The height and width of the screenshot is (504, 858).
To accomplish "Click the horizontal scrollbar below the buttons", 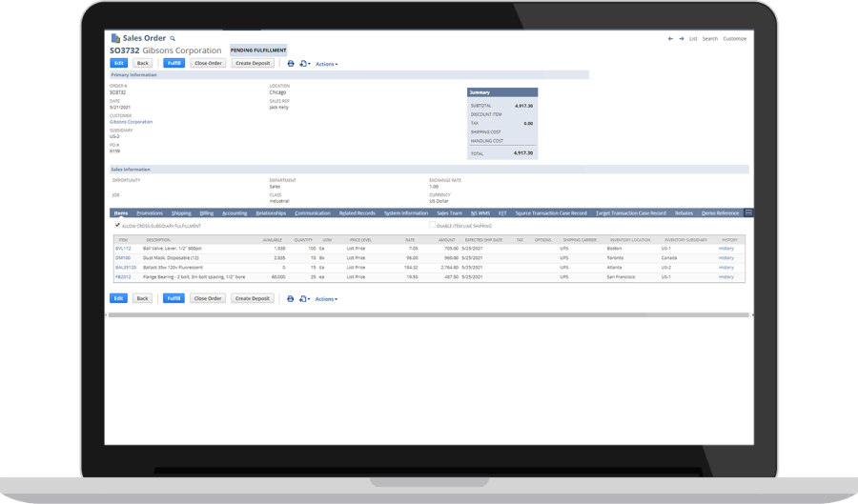I will tap(428, 314).
